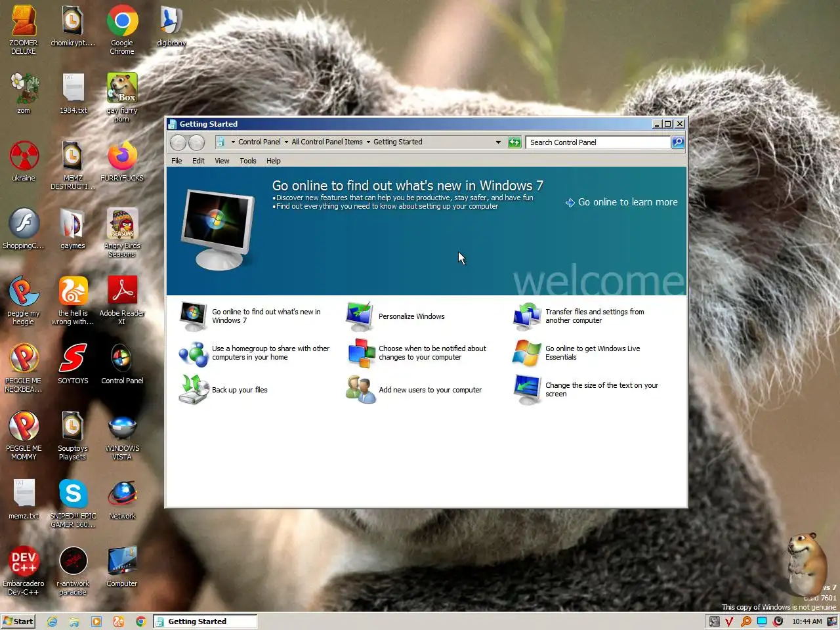The height and width of the screenshot is (630, 840).
Task: Select the digibrony desktop icon
Action: click(171, 26)
